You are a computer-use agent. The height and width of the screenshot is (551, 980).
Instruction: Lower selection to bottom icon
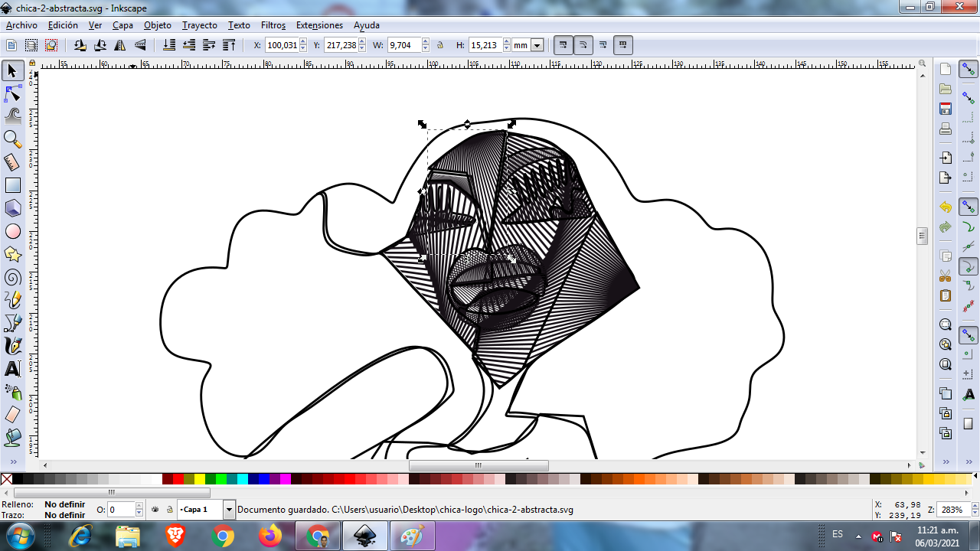click(169, 45)
